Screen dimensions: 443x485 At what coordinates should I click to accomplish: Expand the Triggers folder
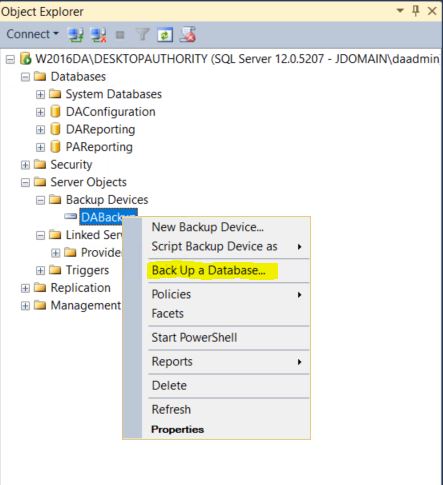(40, 271)
